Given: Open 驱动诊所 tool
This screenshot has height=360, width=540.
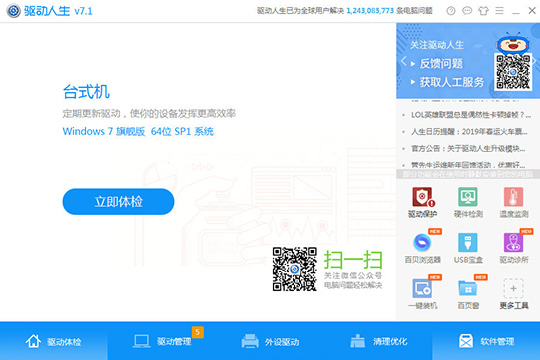Looking at the screenshot, I should pos(513,248).
